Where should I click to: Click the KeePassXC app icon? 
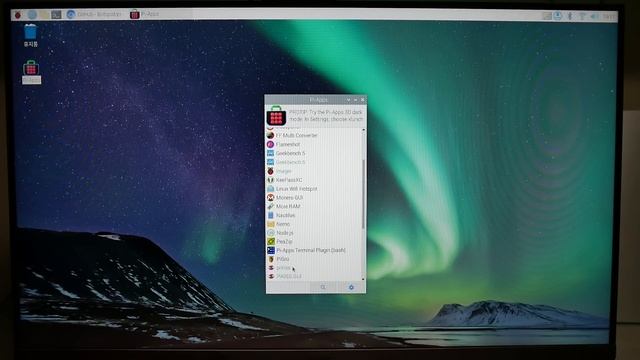tap(270, 180)
